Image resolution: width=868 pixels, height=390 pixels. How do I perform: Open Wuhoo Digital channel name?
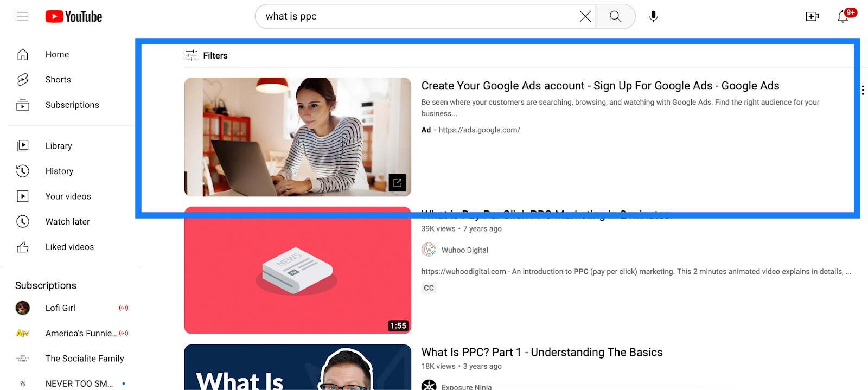tap(465, 250)
